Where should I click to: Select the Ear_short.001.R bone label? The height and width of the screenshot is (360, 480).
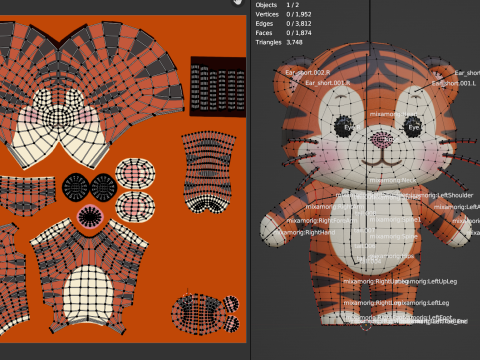(x=328, y=83)
